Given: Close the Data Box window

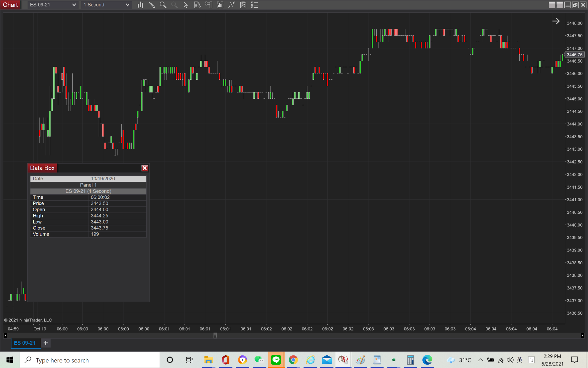Looking at the screenshot, I should click(x=145, y=168).
